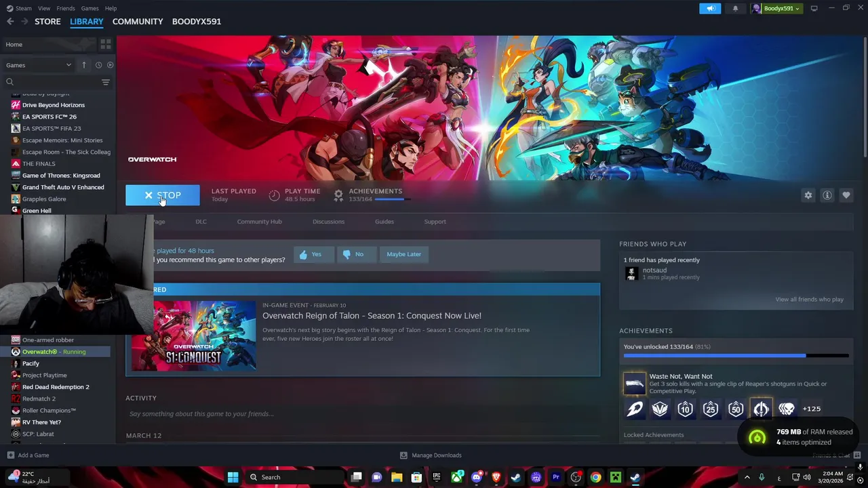Open the COMMUNITY section

[x=138, y=22]
